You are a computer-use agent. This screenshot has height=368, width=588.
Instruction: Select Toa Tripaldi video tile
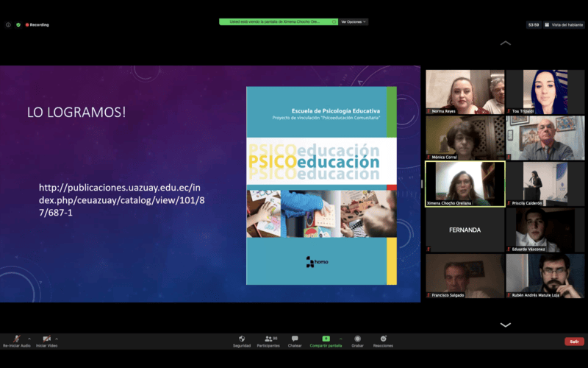pos(545,92)
